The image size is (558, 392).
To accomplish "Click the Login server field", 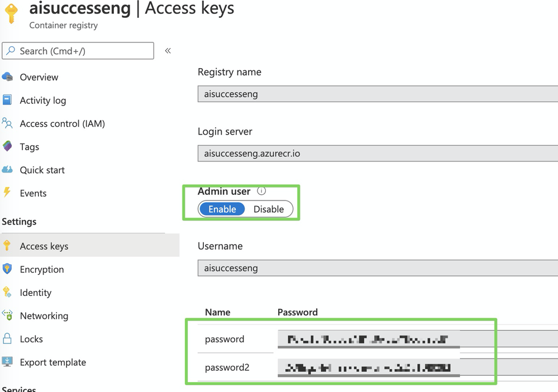I will tap(378, 153).
